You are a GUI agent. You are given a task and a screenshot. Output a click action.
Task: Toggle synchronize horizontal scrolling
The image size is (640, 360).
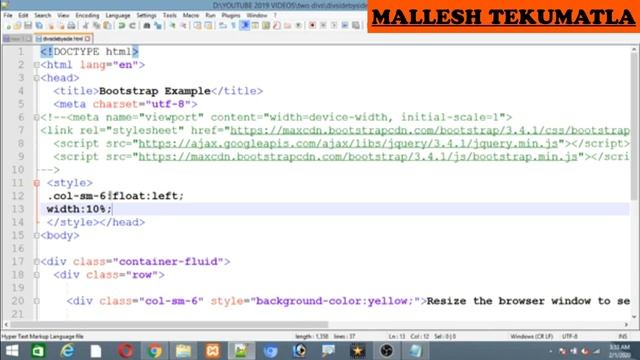click(x=208, y=26)
